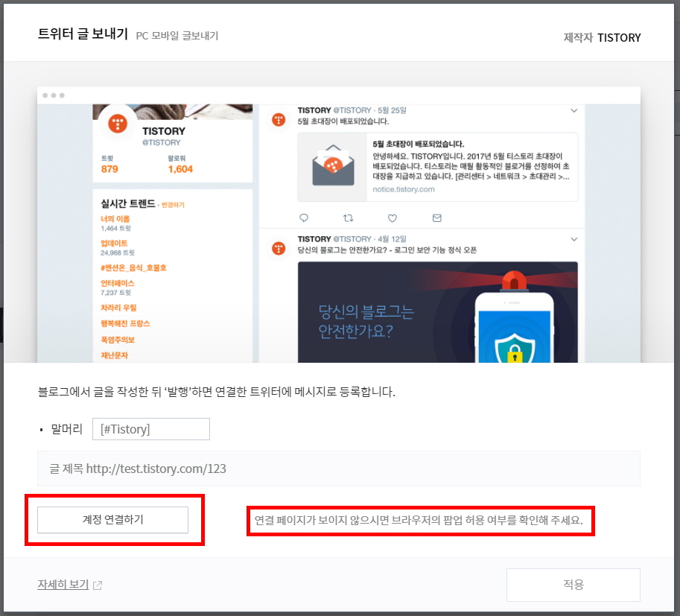
Task: Click the 제작자 TISTORY label
Action: (x=602, y=38)
